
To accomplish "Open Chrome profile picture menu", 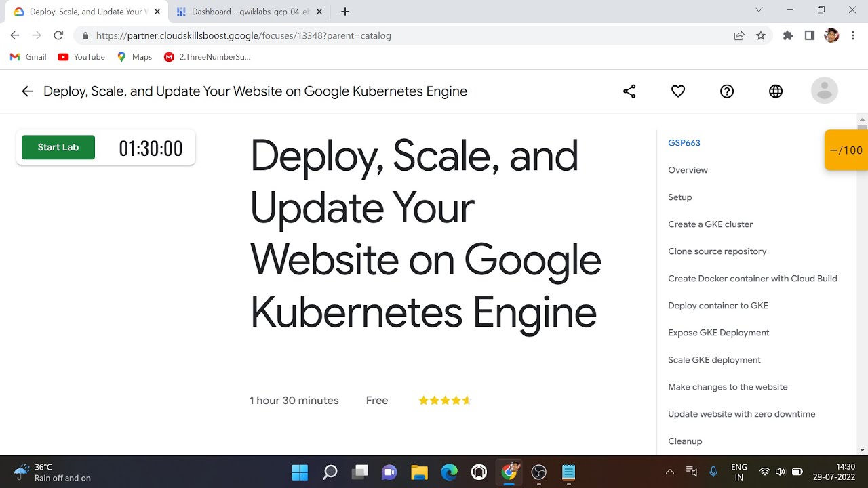I will [831, 35].
